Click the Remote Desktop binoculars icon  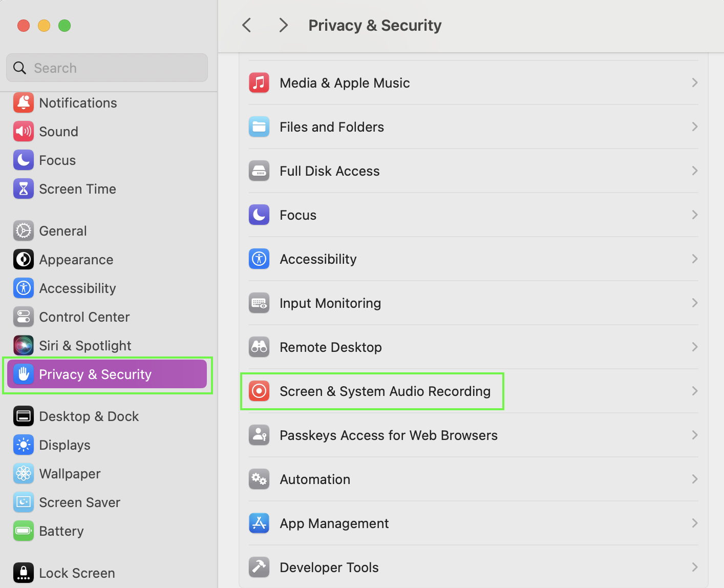pos(259,347)
